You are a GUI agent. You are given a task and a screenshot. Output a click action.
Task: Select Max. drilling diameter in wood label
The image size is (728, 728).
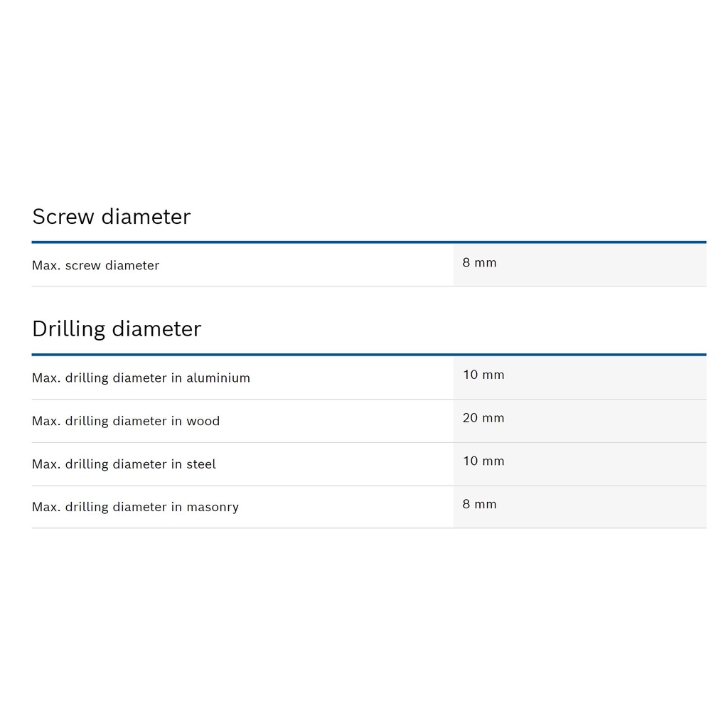tap(126, 421)
